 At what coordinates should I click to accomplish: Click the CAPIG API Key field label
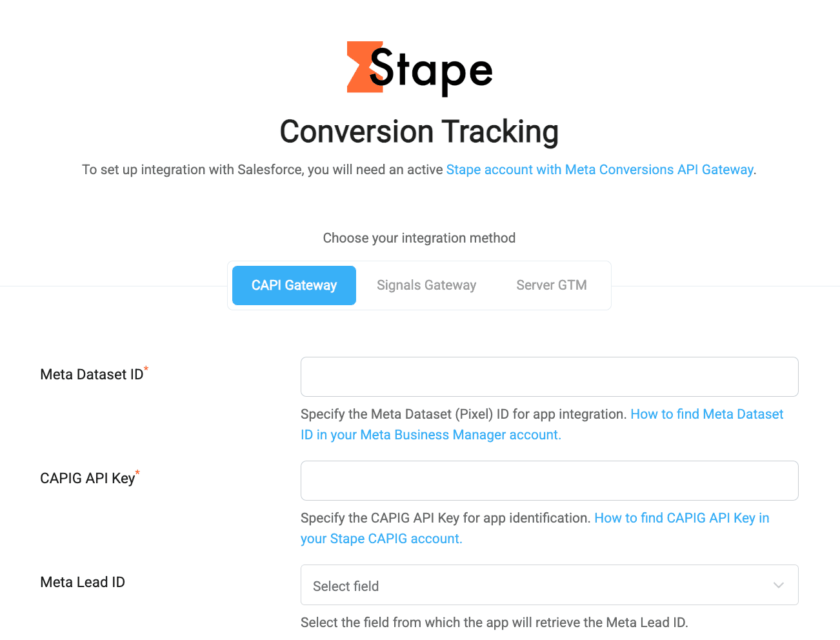point(88,479)
